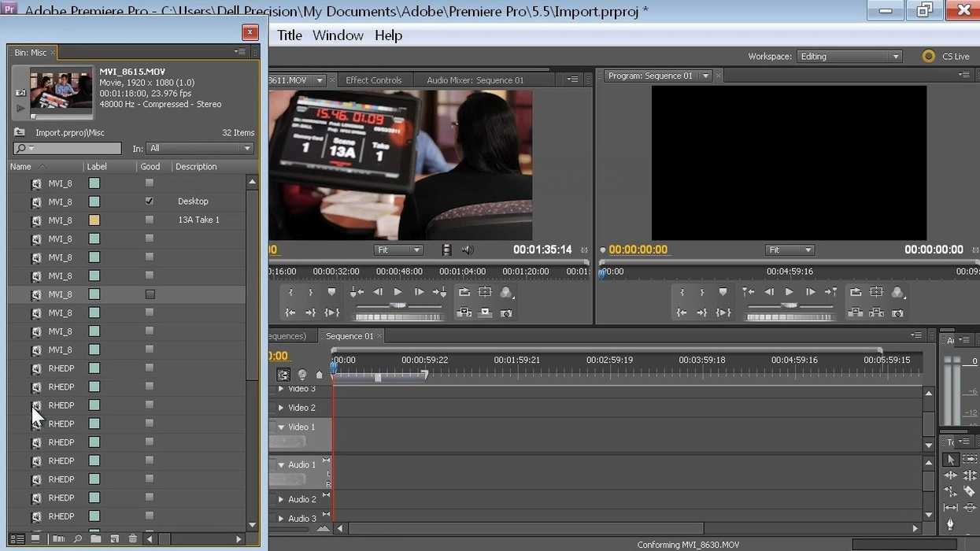Image resolution: width=980 pixels, height=551 pixels.
Task: Export a frame from the Program Monitor
Action: click(897, 312)
